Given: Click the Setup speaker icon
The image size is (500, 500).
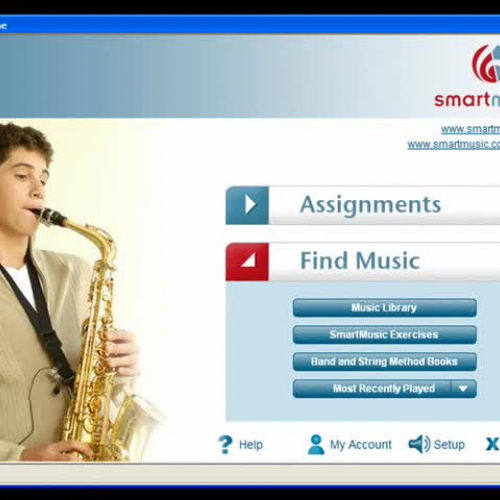Looking at the screenshot, I should point(419,444).
